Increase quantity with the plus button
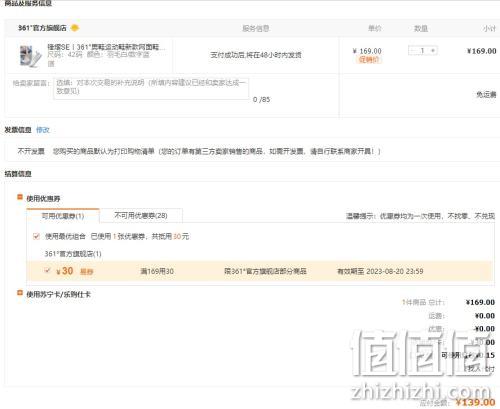Image resolution: width=500 pixels, height=409 pixels. [x=433, y=51]
